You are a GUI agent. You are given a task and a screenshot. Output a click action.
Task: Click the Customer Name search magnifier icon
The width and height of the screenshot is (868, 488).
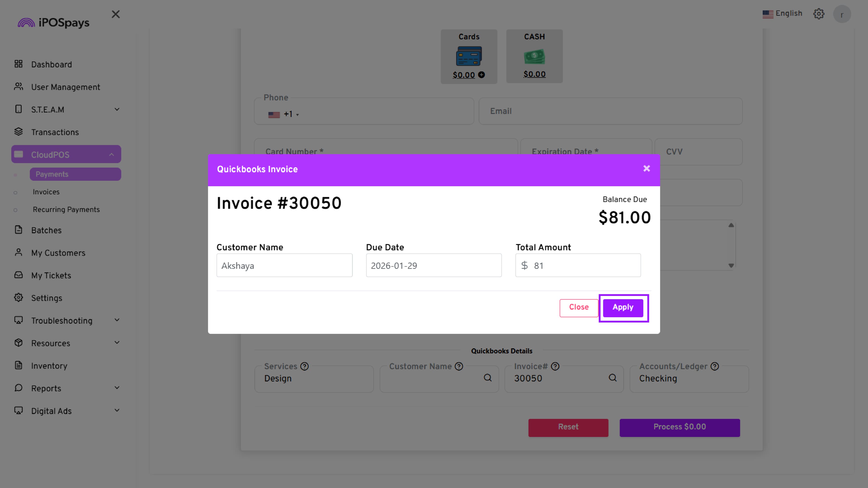(x=488, y=378)
